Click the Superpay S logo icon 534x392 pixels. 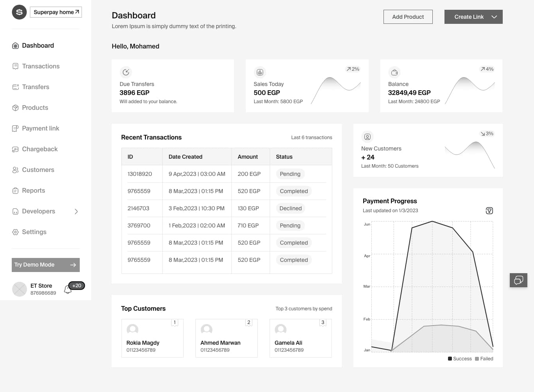click(x=19, y=12)
